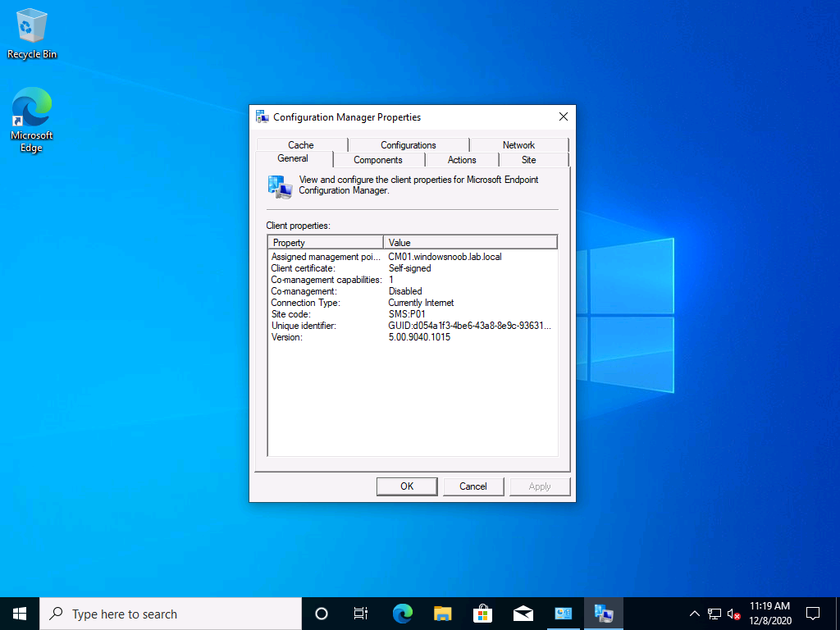Open the muted volume tray icon

coord(734,614)
